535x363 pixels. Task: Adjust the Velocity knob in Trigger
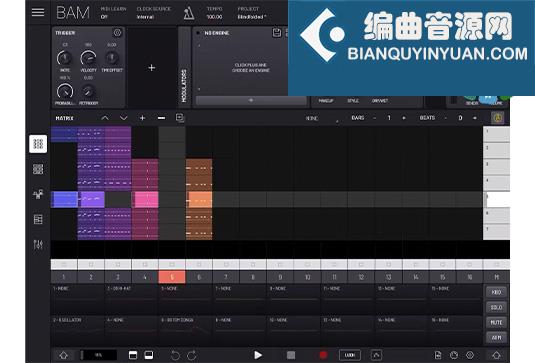88,58
